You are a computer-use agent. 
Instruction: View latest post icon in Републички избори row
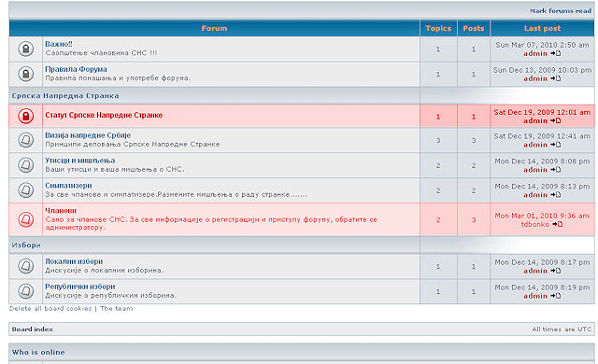[x=556, y=296]
